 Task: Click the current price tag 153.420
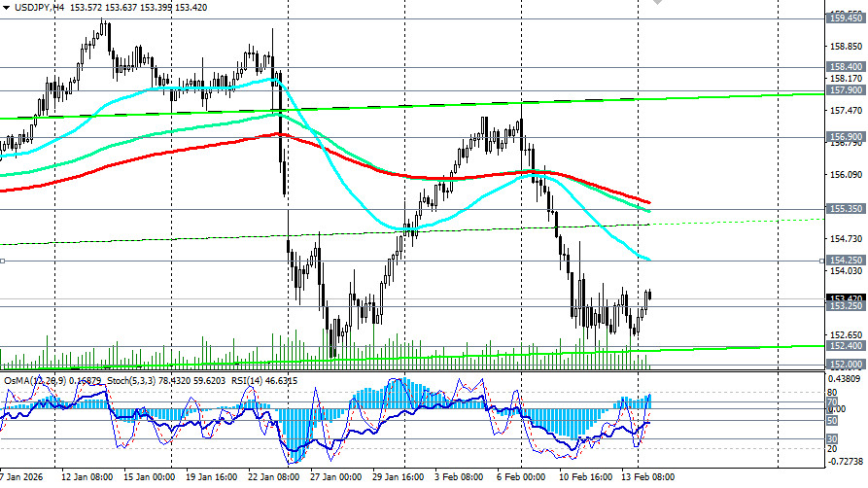[x=845, y=298]
